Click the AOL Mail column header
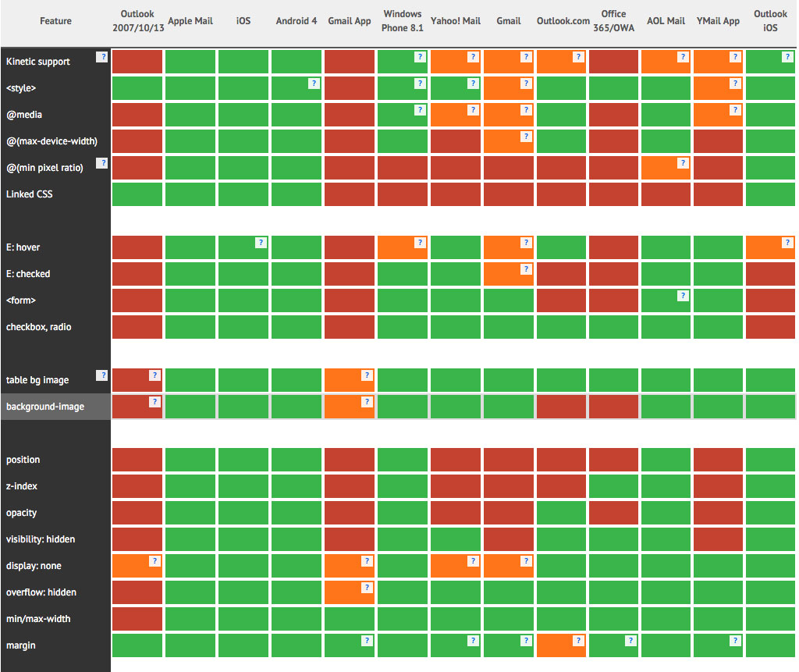The width and height of the screenshot is (799, 672). 666,21
